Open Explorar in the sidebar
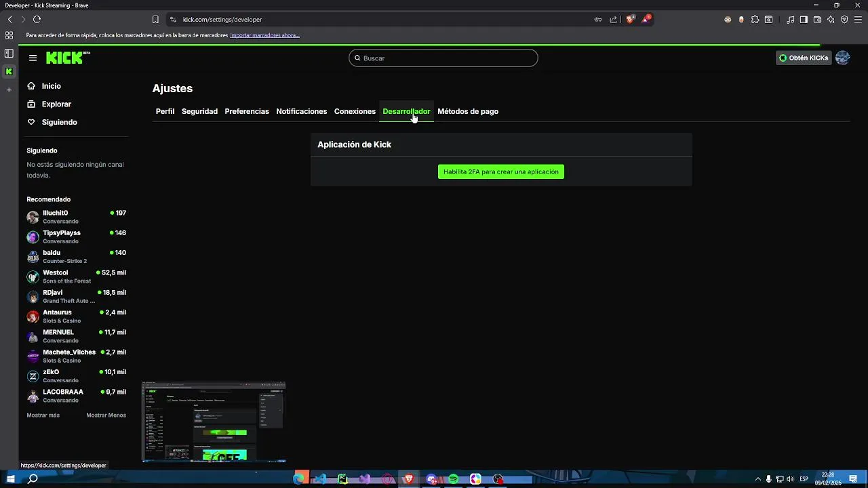 (49, 104)
